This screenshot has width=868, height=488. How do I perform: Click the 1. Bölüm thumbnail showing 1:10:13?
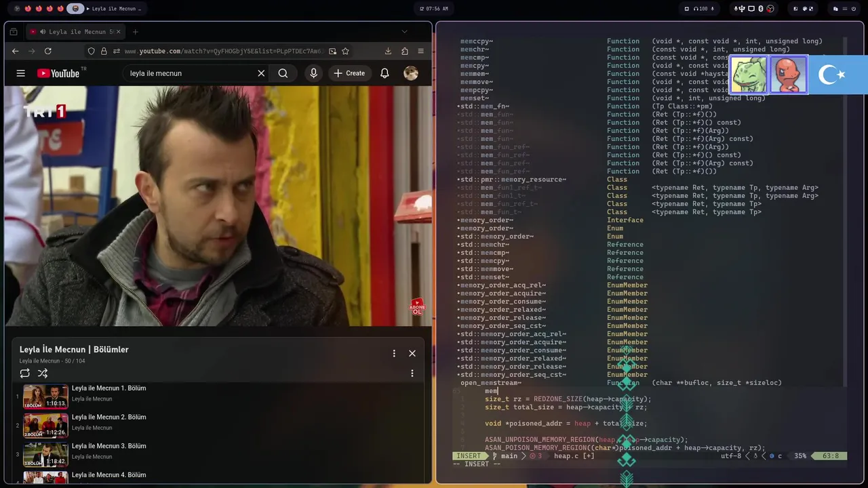pos(45,396)
